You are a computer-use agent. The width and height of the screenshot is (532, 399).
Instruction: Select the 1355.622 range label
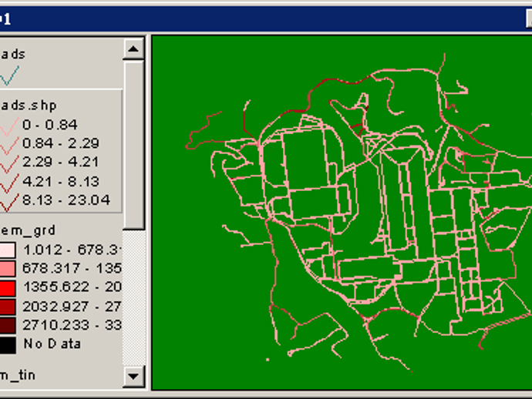coord(72,287)
